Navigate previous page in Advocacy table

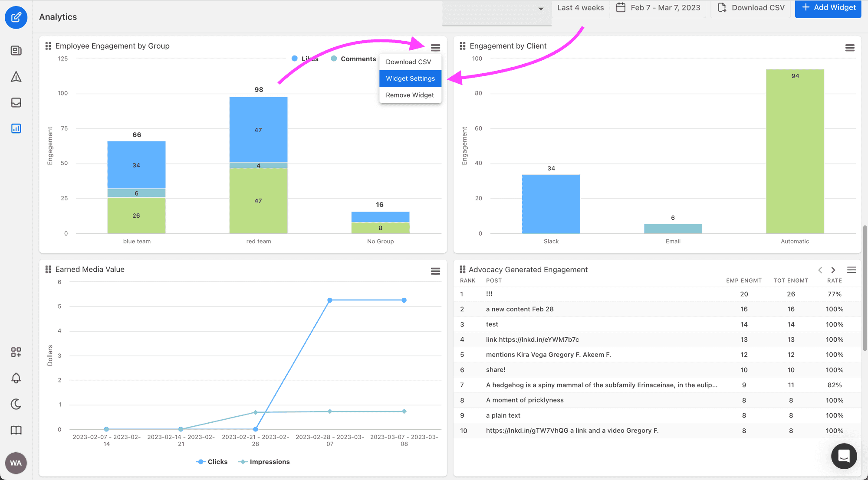click(x=820, y=270)
